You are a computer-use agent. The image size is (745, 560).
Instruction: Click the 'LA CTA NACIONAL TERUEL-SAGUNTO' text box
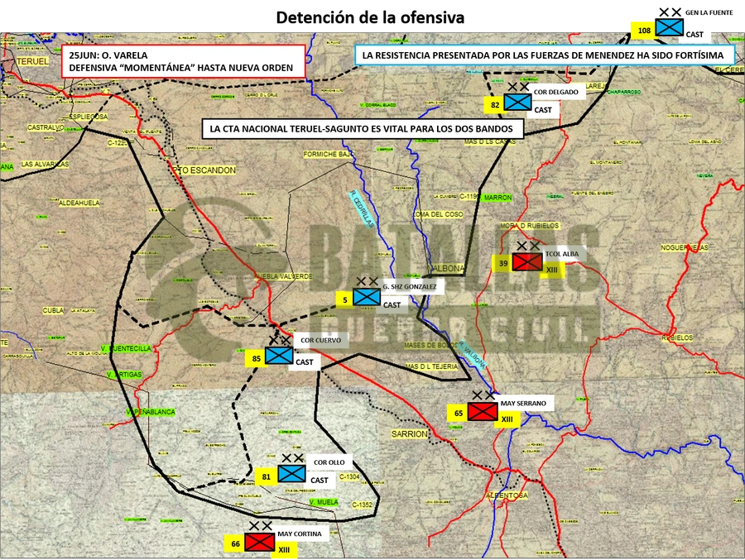tap(363, 129)
